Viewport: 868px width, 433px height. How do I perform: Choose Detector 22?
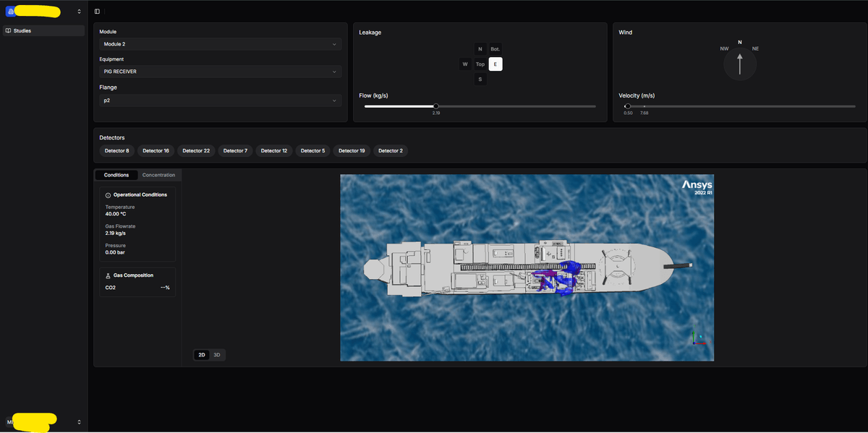pos(196,150)
